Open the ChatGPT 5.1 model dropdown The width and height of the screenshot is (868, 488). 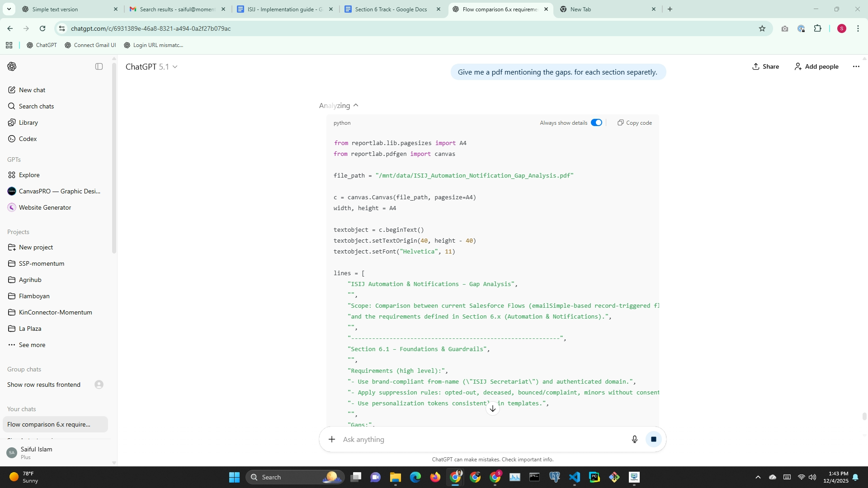(x=151, y=67)
